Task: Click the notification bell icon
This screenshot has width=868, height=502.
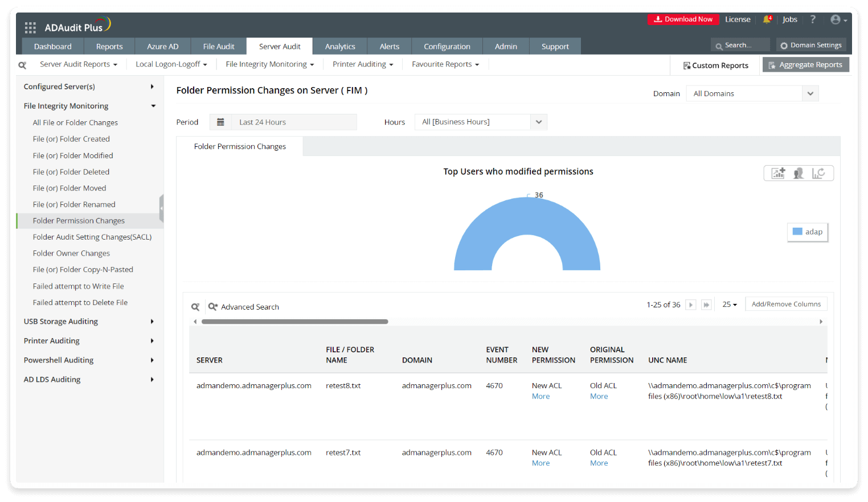Action: tap(767, 19)
